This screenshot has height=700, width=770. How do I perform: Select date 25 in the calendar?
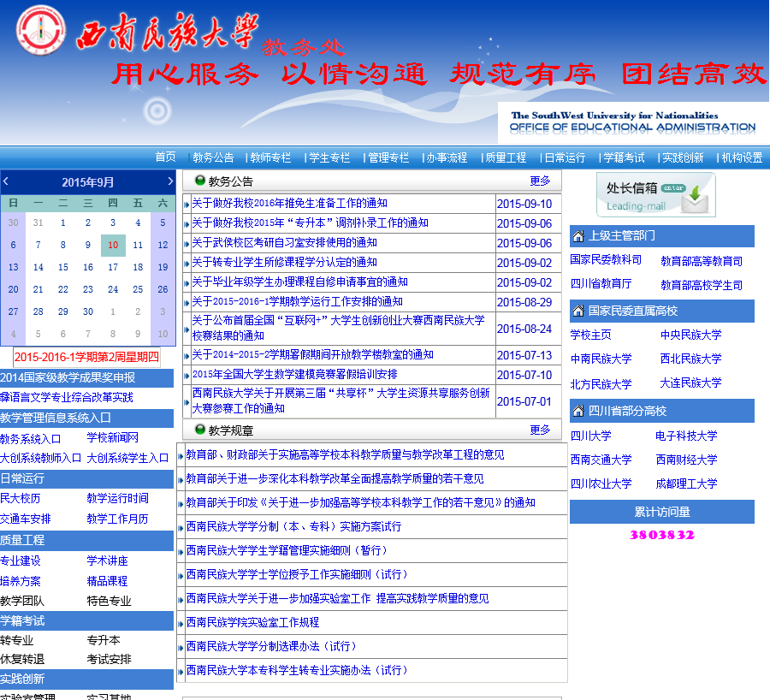click(138, 289)
